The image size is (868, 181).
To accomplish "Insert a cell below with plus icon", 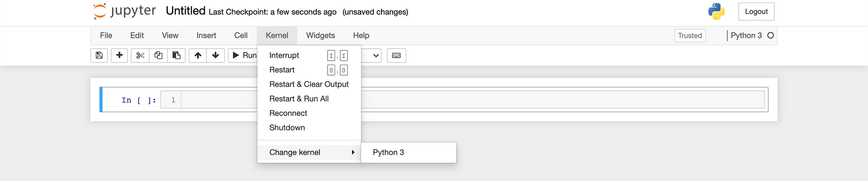I will [x=119, y=56].
